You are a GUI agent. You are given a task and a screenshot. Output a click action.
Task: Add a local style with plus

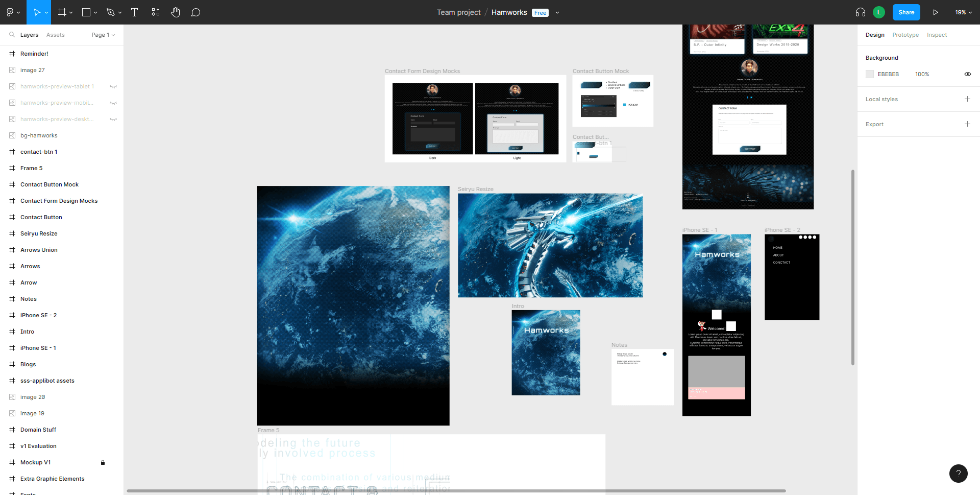coord(967,99)
